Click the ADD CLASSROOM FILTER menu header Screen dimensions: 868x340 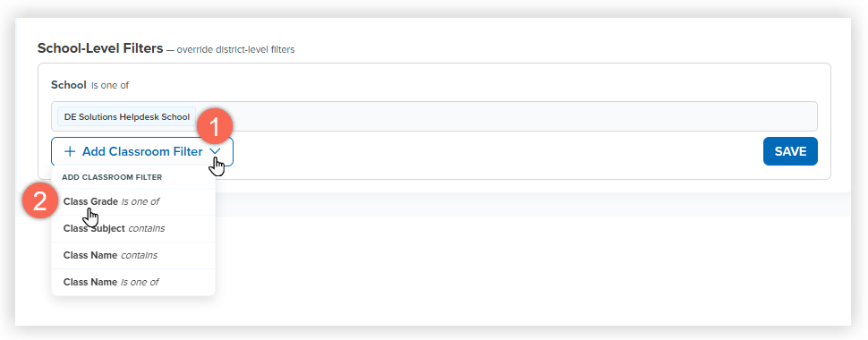click(x=112, y=177)
